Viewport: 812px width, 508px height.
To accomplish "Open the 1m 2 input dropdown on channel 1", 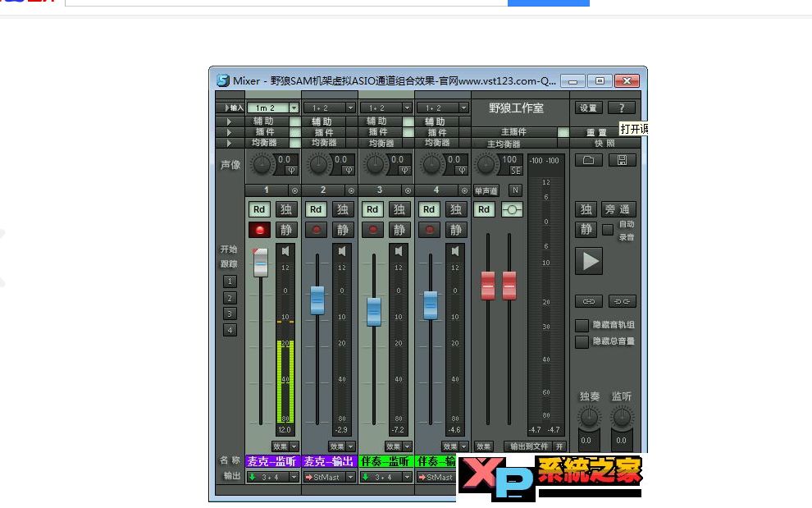I will [x=273, y=107].
